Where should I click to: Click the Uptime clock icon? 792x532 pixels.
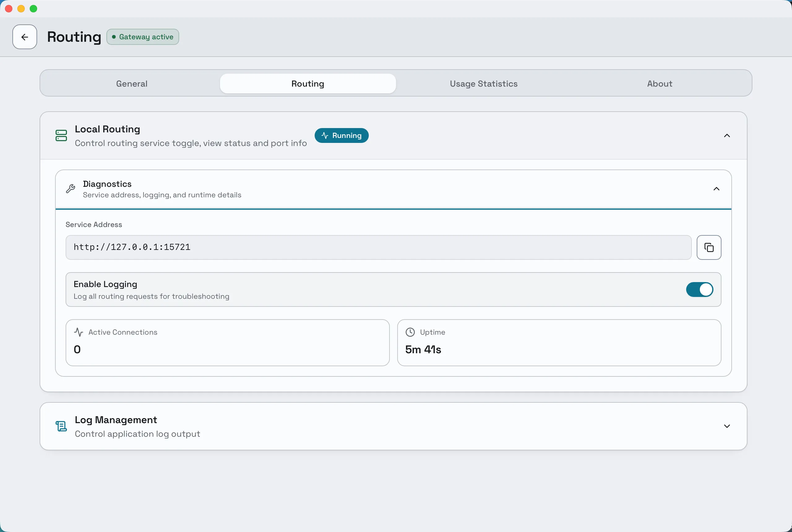click(410, 332)
